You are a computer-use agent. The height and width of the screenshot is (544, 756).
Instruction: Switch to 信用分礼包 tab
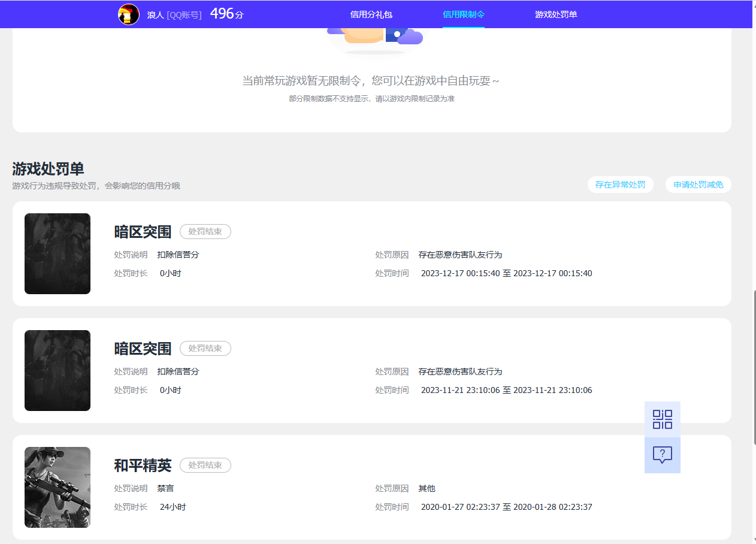pyautogui.click(x=371, y=14)
